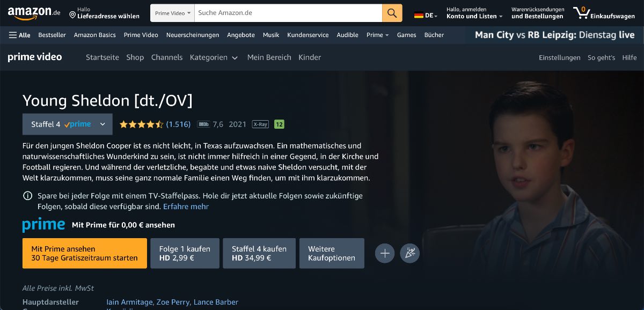Follow the Erfahre mehr link
The width and height of the screenshot is (644, 310).
click(186, 206)
